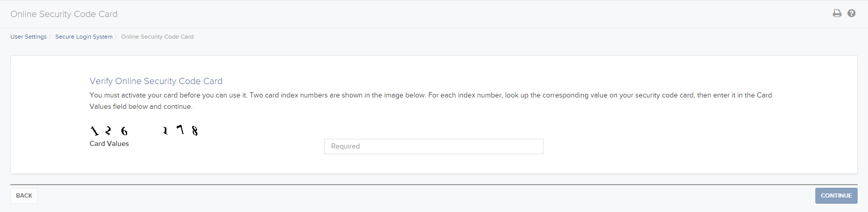868x212 pixels.
Task: Focus the Card Values Required field
Action: coord(434,146)
